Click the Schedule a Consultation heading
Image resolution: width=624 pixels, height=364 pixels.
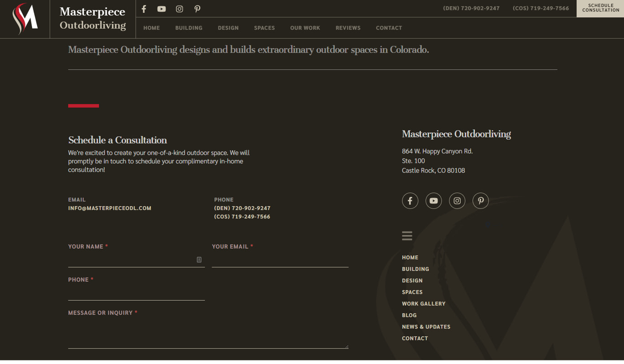click(x=118, y=140)
